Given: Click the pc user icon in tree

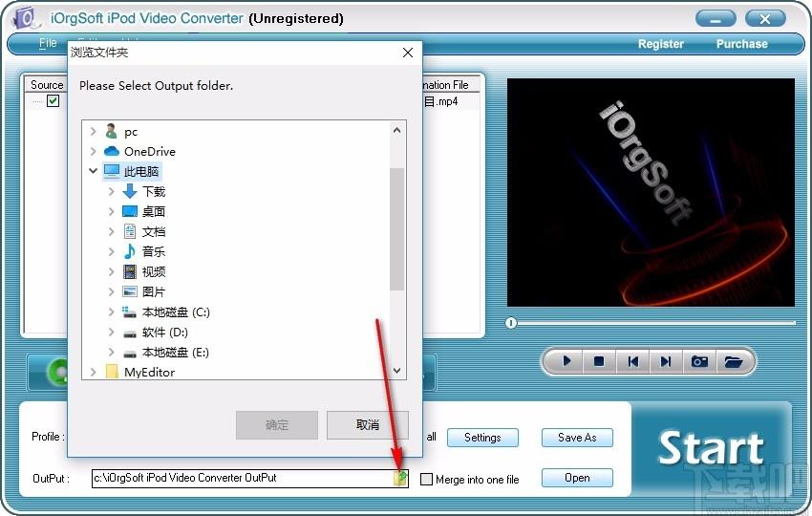Looking at the screenshot, I should (x=111, y=131).
